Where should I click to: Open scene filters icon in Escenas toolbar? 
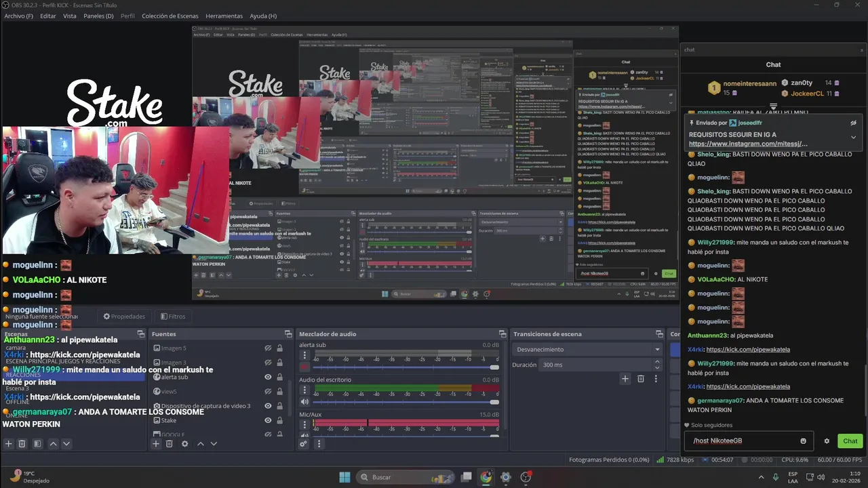[x=37, y=444]
